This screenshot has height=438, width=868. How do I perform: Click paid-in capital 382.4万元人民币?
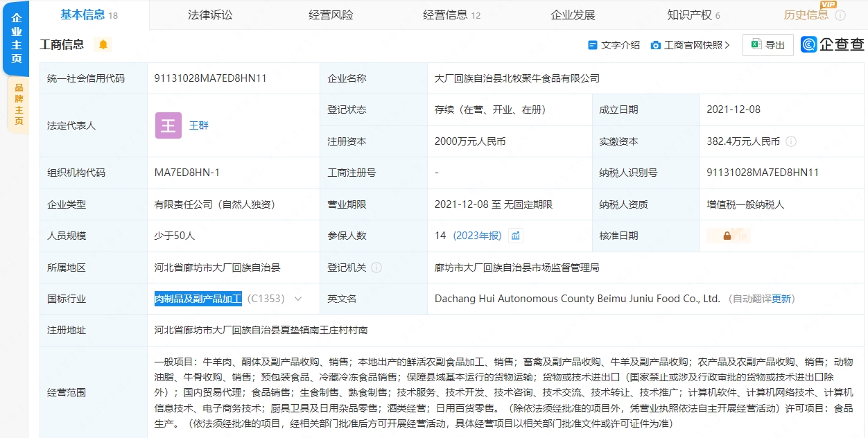point(743,141)
